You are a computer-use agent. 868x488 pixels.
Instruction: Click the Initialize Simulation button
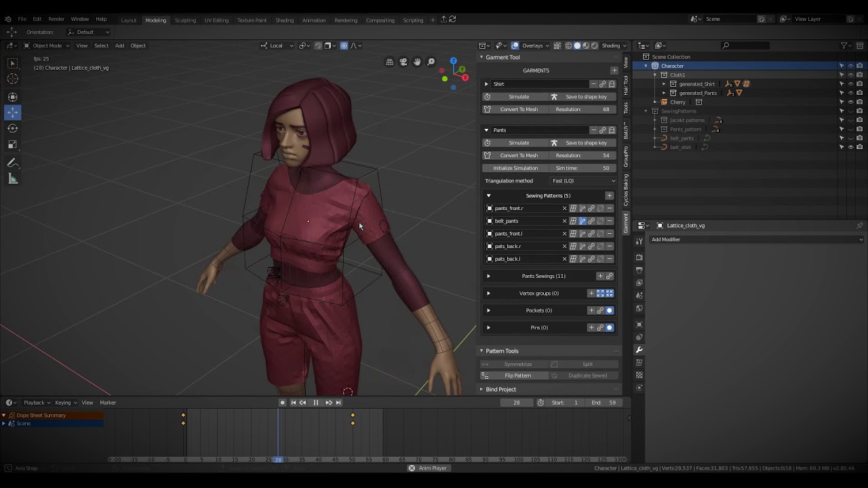[515, 168]
